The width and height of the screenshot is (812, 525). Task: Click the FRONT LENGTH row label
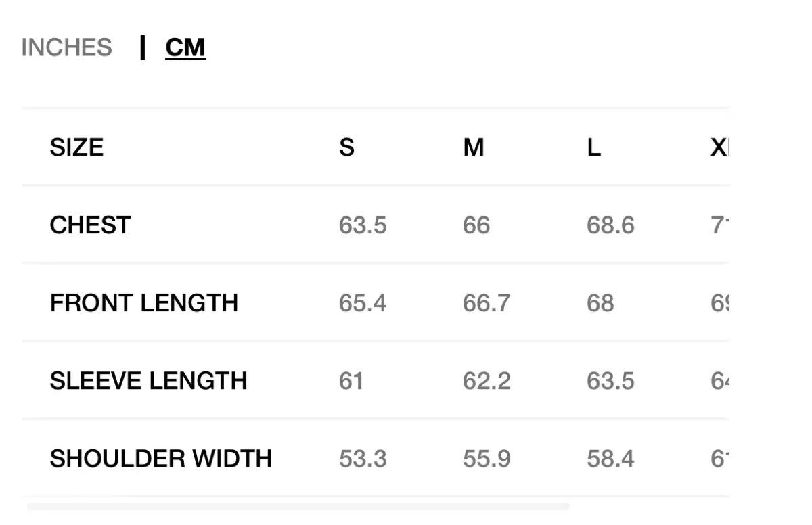point(144,302)
